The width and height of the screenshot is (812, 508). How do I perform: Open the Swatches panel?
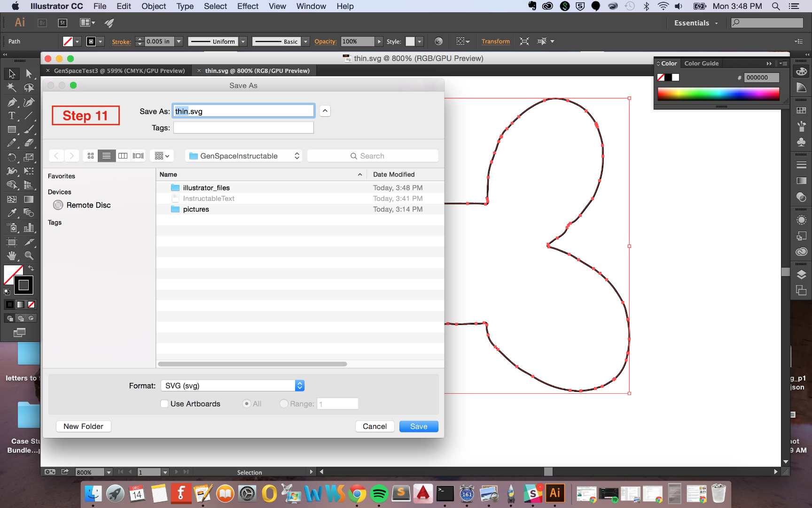pos(801,110)
